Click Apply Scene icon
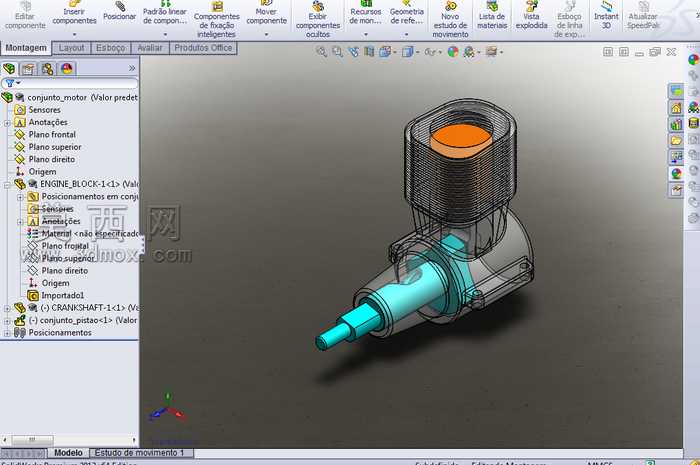The width and height of the screenshot is (700, 465). point(468,52)
